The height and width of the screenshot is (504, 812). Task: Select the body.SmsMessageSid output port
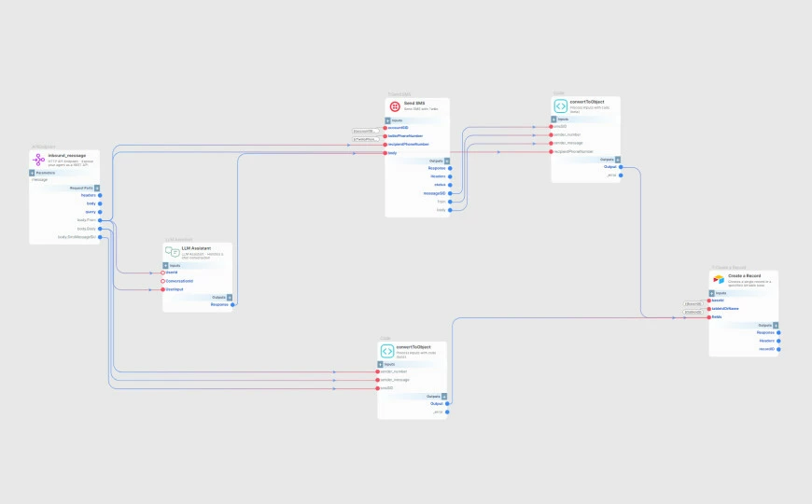(100, 237)
